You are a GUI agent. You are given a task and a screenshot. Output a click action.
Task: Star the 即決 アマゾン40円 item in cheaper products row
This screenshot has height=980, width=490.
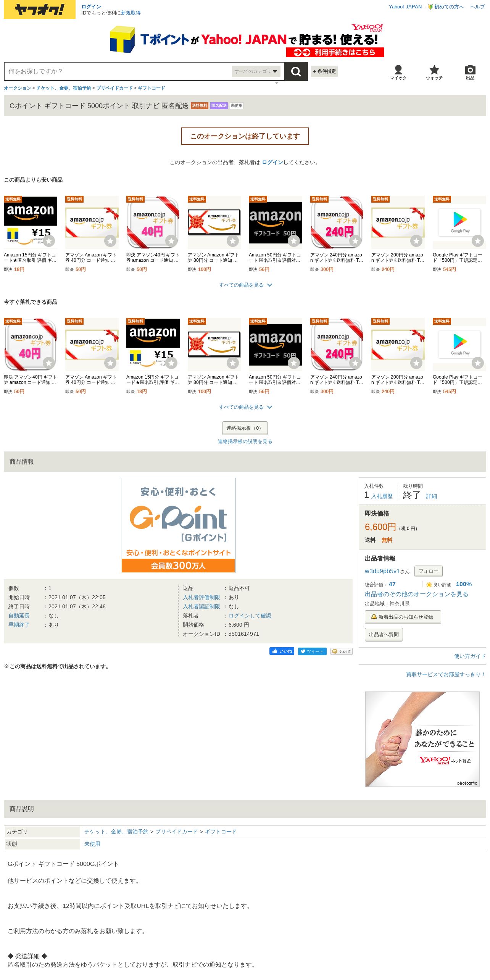[x=171, y=241]
